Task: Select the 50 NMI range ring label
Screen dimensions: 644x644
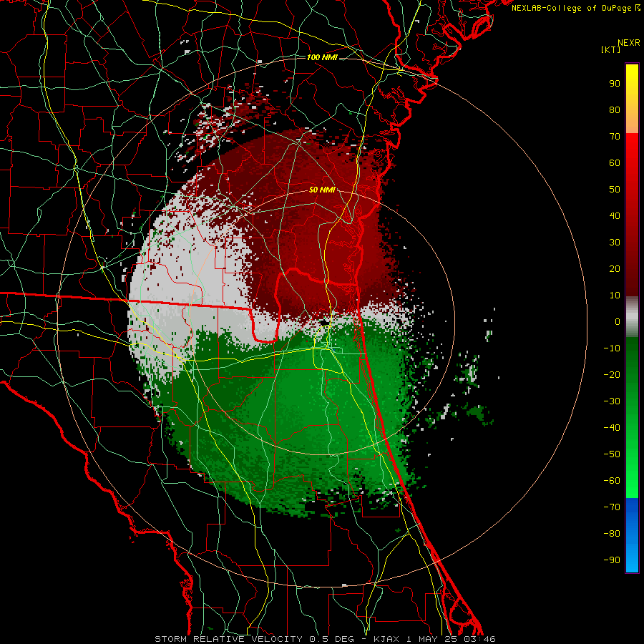Action: point(322,190)
